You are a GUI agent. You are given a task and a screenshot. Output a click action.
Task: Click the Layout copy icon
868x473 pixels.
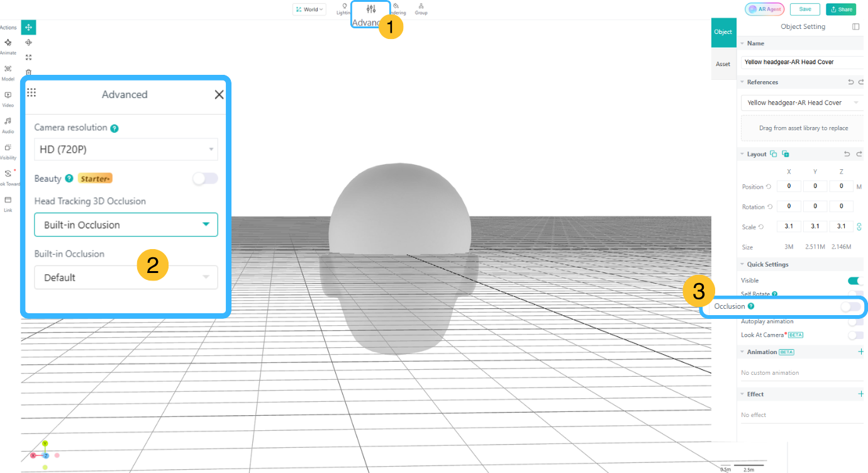774,154
